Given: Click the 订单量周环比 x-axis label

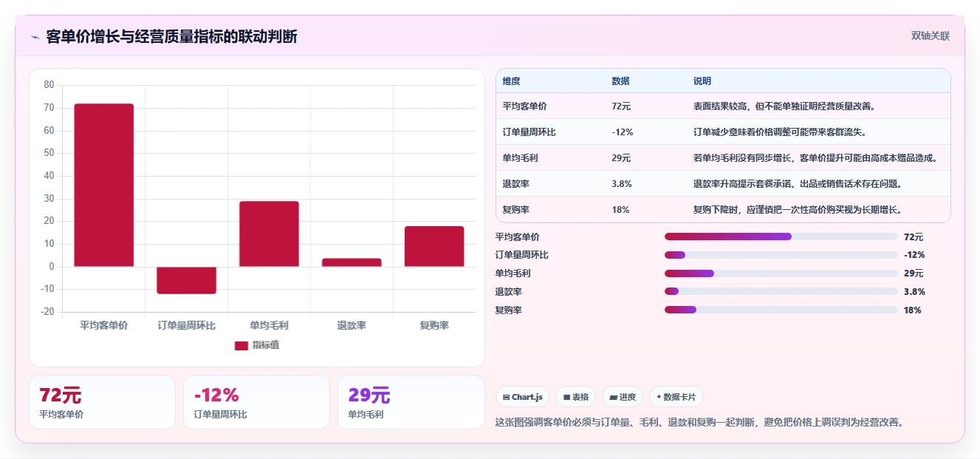Looking at the screenshot, I should pyautogui.click(x=186, y=325).
